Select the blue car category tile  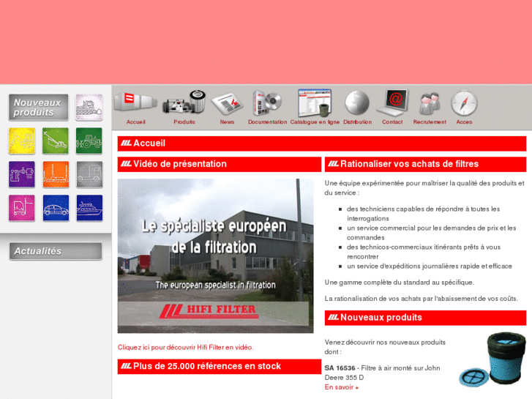click(x=56, y=208)
